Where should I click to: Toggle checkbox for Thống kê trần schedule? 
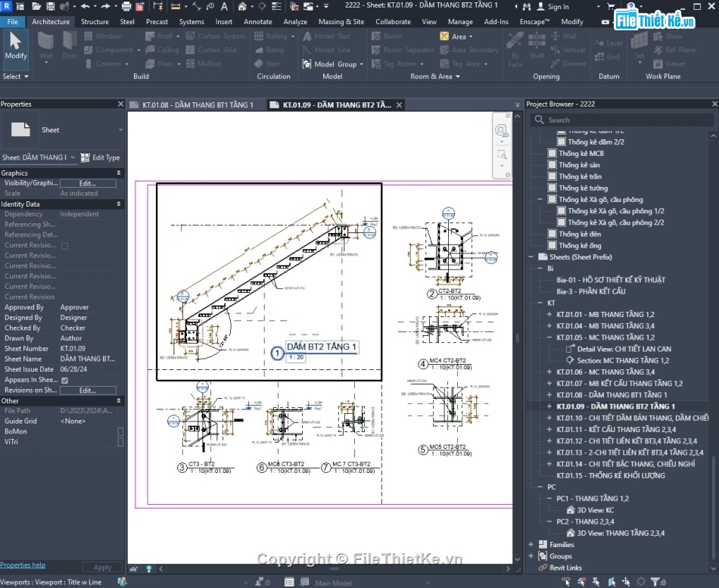(x=552, y=176)
